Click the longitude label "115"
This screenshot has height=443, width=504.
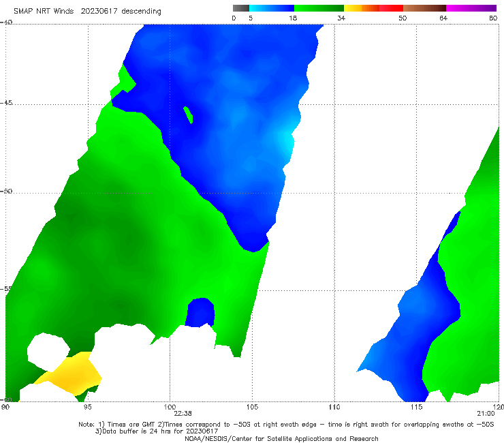click(417, 408)
